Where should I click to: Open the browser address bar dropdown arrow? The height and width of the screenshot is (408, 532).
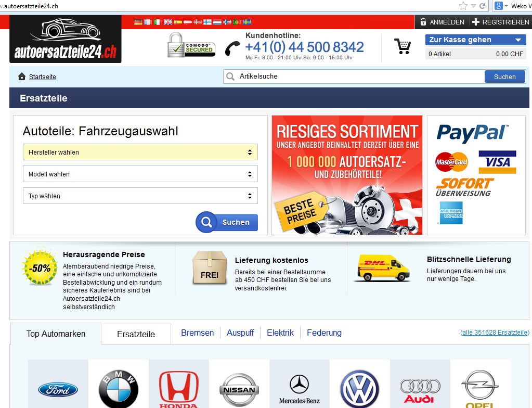pos(473,6)
